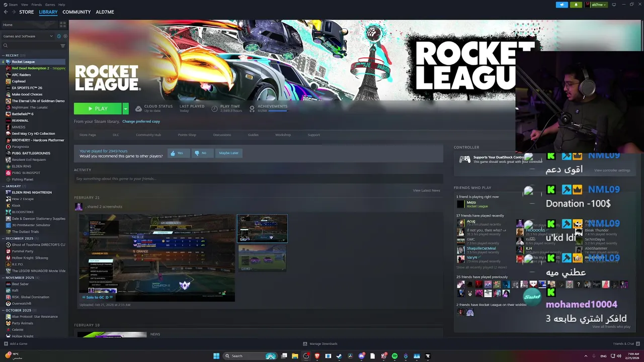Screen dimensions: 644x362
Task: Open the Help menu
Action: [61, 5]
